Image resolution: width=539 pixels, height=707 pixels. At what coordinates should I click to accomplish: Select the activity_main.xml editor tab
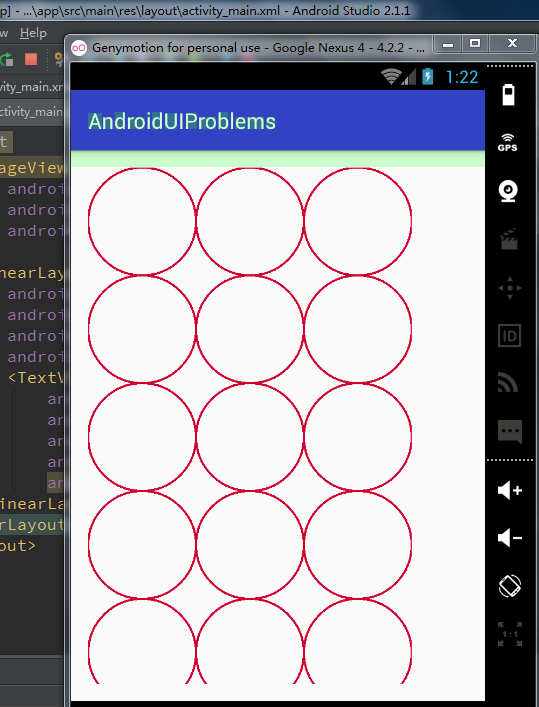point(31,87)
